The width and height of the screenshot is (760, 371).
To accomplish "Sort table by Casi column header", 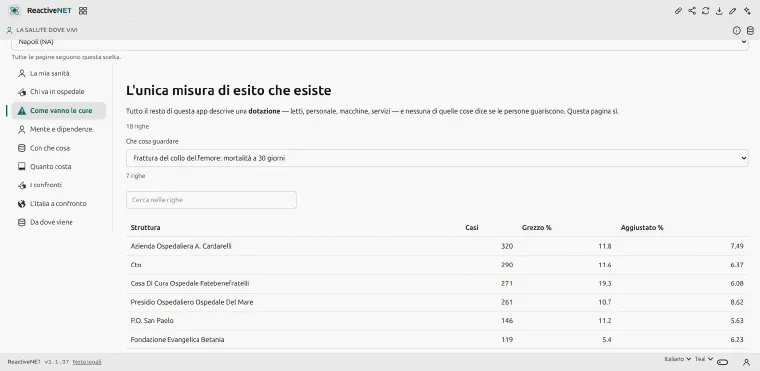I will click(472, 227).
